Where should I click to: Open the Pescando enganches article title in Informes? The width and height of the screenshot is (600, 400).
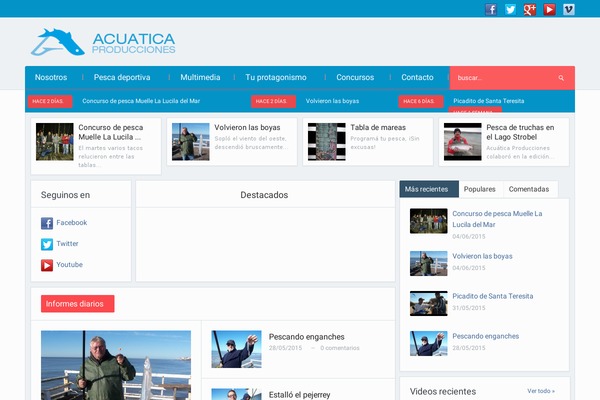pos(307,337)
